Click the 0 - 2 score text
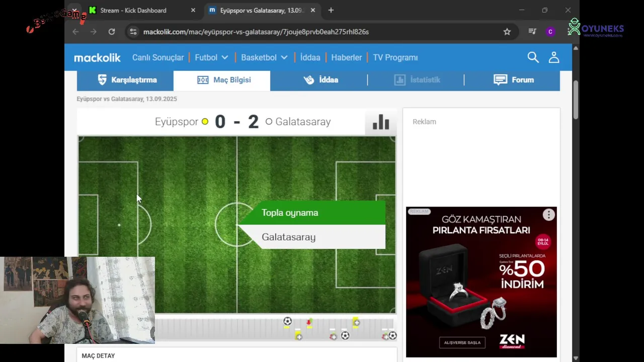 pos(236,122)
